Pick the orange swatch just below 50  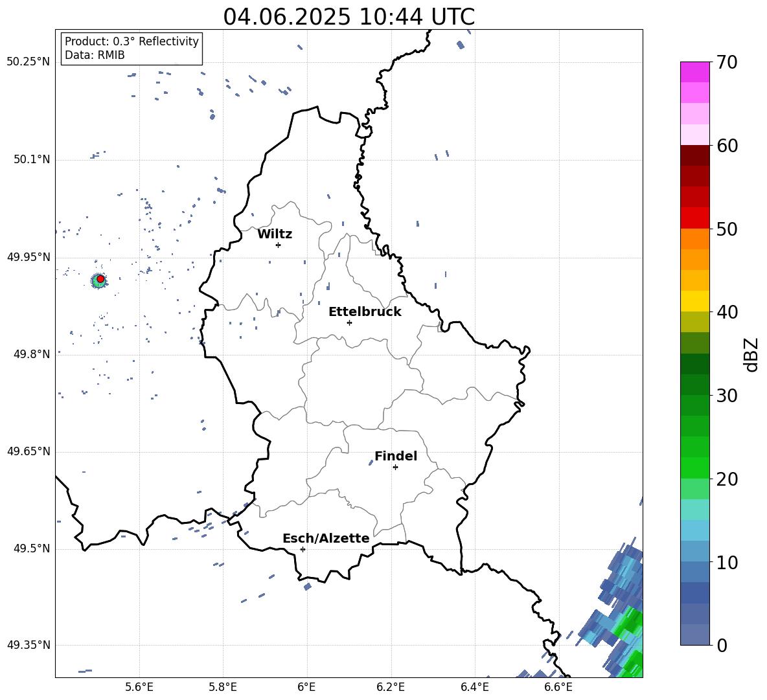coord(694,239)
